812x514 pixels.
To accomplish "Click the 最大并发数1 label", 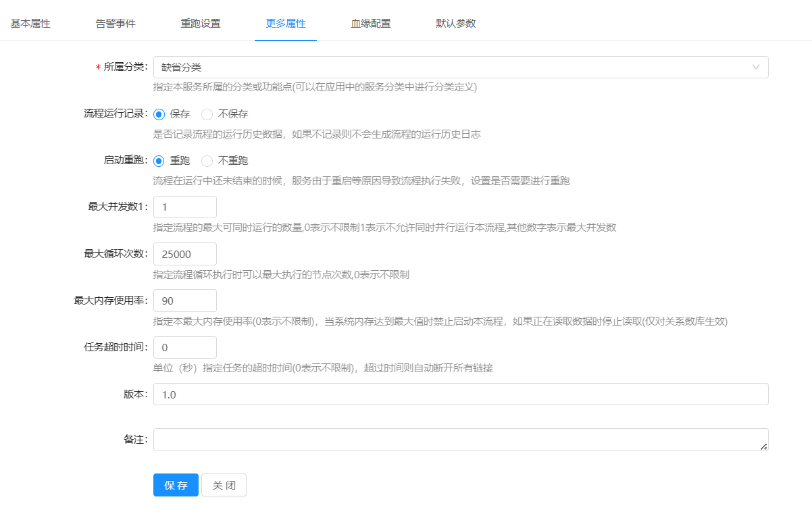I will (118, 207).
